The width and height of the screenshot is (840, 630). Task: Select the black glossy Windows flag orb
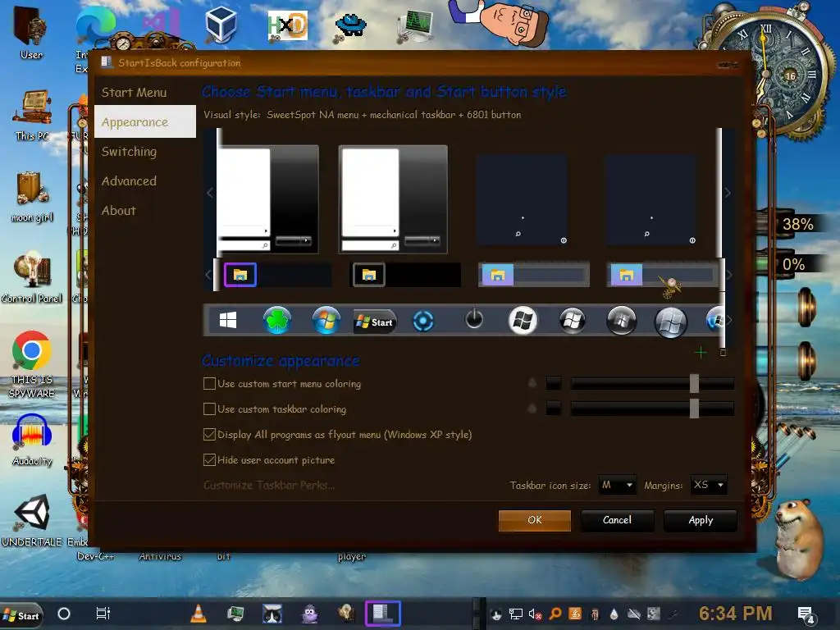point(572,321)
